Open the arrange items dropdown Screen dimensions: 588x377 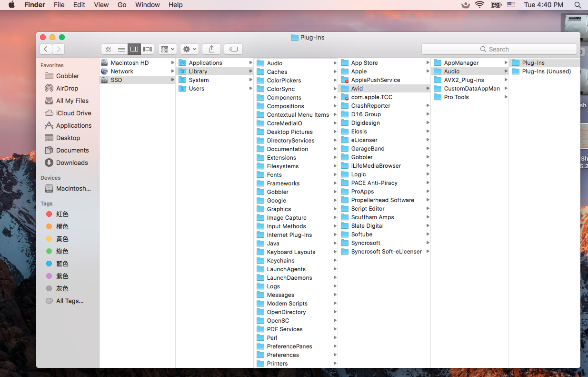point(168,49)
